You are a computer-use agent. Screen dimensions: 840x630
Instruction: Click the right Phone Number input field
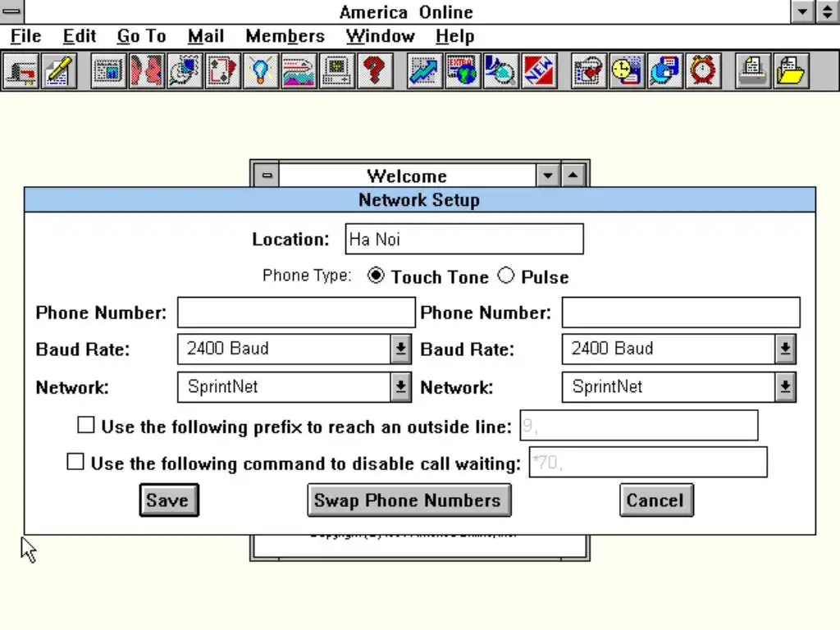pos(681,313)
